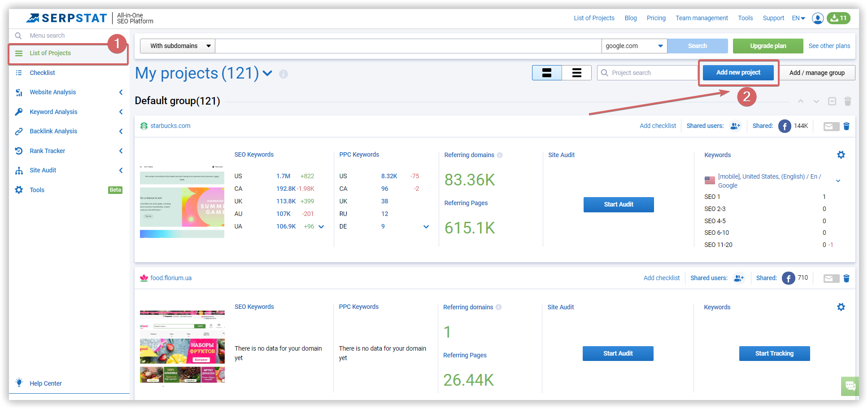The image size is (868, 409).
Task: Switch to compact list view layout
Action: tap(577, 73)
